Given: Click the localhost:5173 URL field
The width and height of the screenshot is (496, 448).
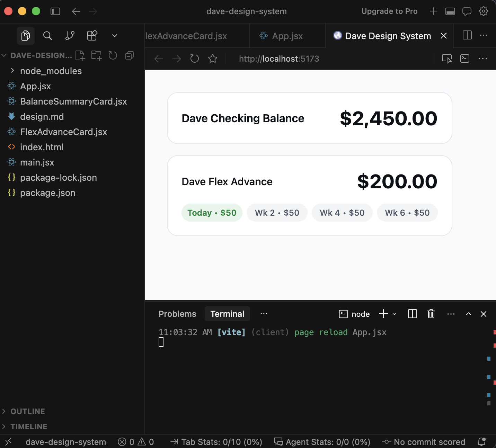Looking at the screenshot, I should click(279, 59).
